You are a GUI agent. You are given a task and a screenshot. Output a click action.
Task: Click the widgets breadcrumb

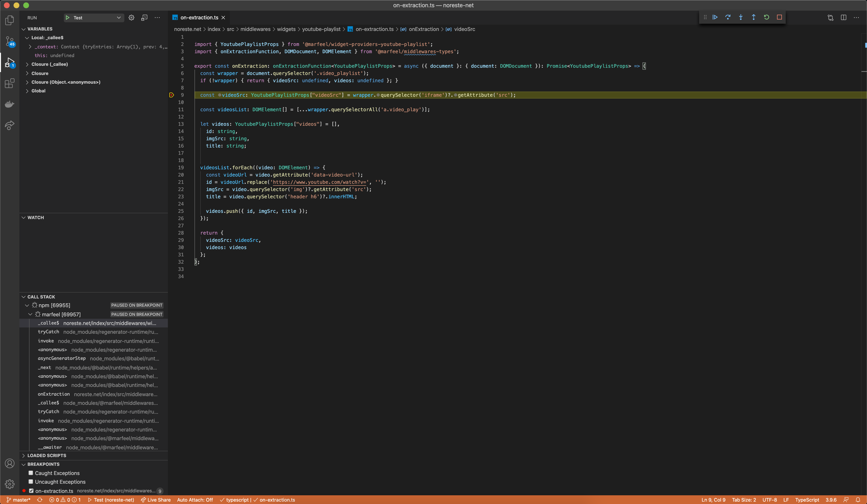click(x=286, y=29)
